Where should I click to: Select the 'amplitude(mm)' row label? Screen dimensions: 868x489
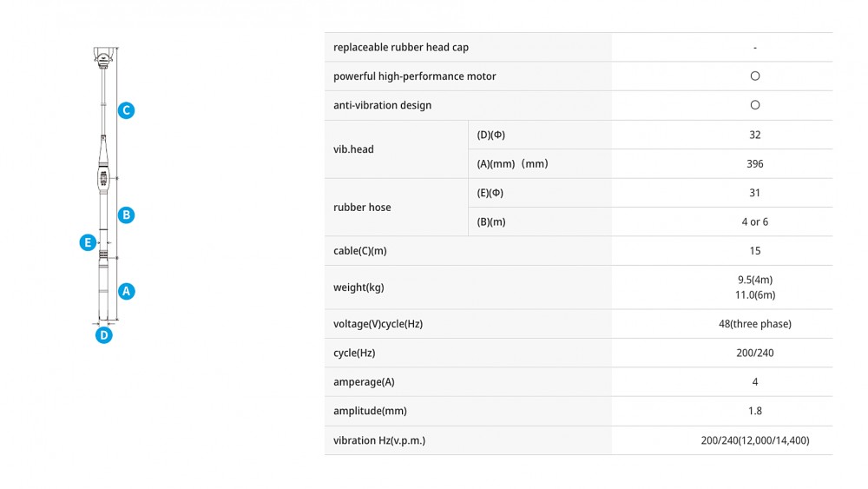[x=370, y=411]
